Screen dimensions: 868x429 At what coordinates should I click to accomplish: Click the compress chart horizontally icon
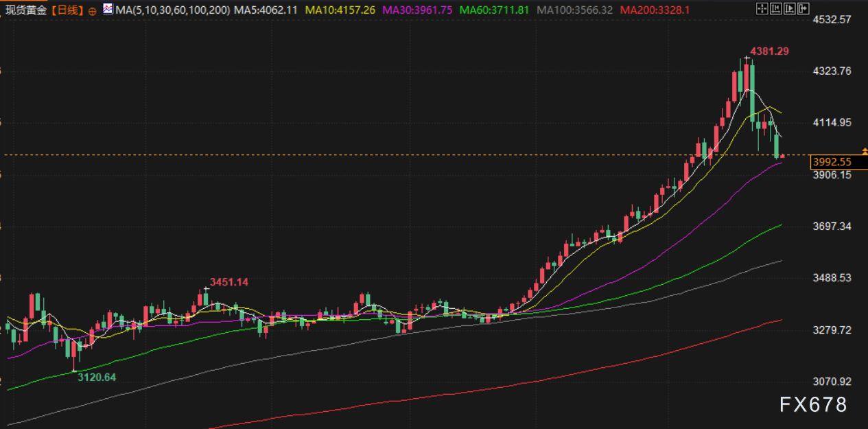[776, 8]
